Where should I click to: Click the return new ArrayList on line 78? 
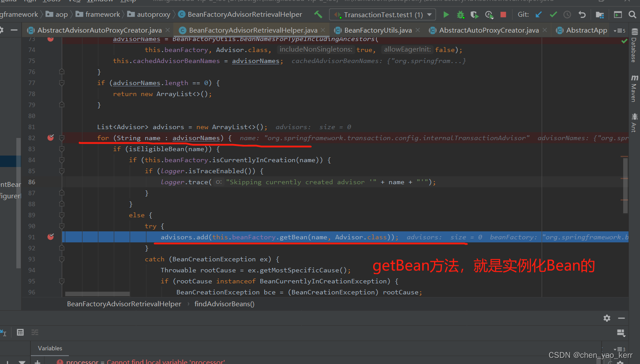click(162, 94)
